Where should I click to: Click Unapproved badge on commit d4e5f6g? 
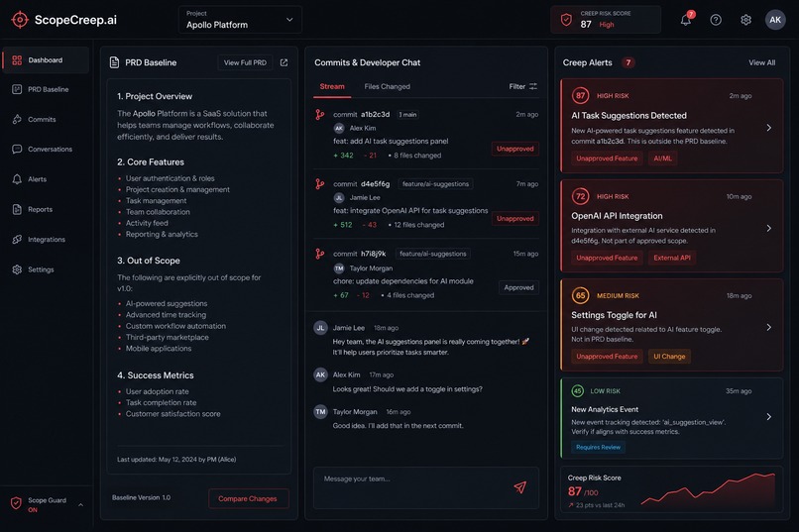tap(515, 218)
